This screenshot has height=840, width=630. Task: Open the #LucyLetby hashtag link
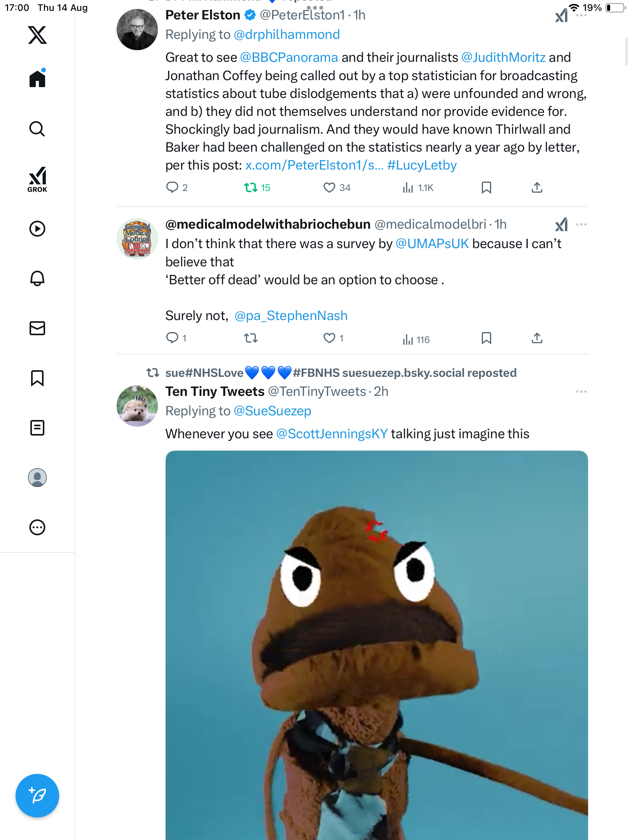pos(422,165)
